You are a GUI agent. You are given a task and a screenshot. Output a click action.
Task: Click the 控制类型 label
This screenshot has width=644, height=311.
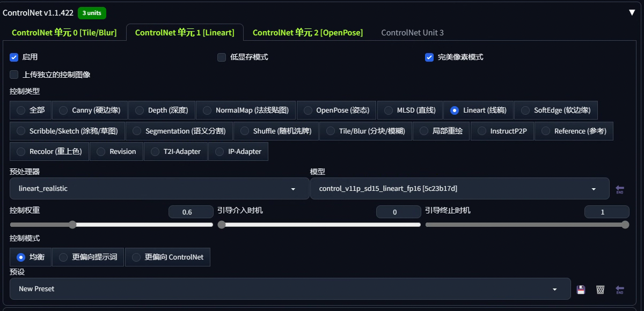(25, 91)
